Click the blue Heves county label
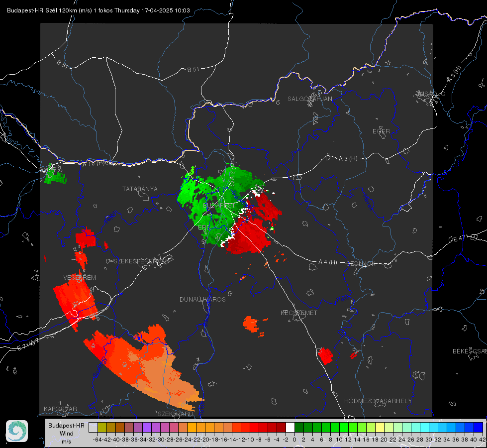The image size is (487, 448). coord(368,202)
